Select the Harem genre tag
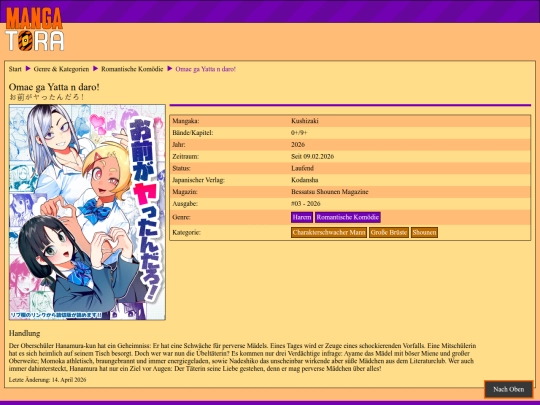Image resolution: width=540 pixels, height=405 pixels. (x=302, y=217)
